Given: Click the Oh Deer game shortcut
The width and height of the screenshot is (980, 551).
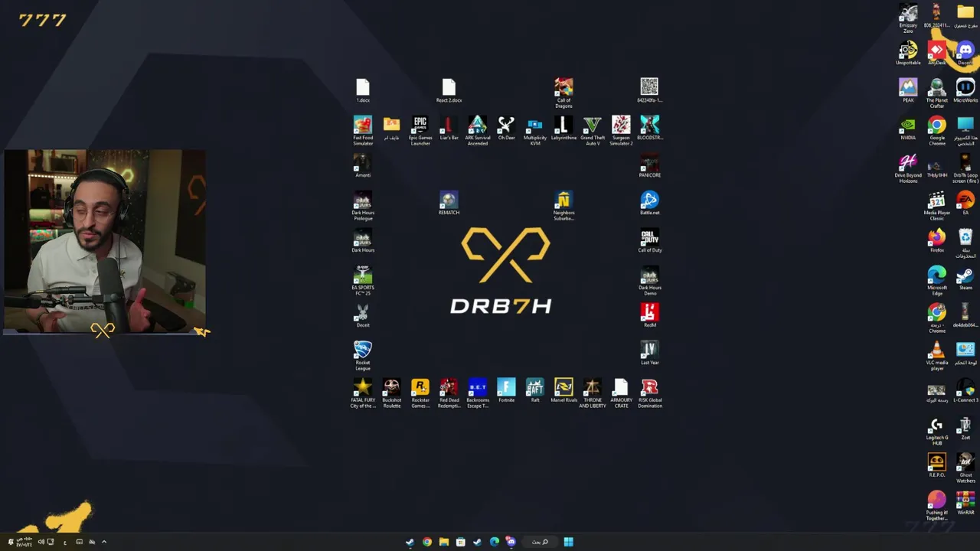Looking at the screenshot, I should coord(506,128).
